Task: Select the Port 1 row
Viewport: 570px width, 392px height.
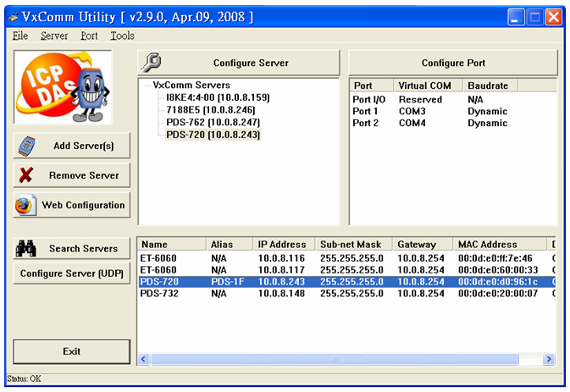Action: (452, 111)
